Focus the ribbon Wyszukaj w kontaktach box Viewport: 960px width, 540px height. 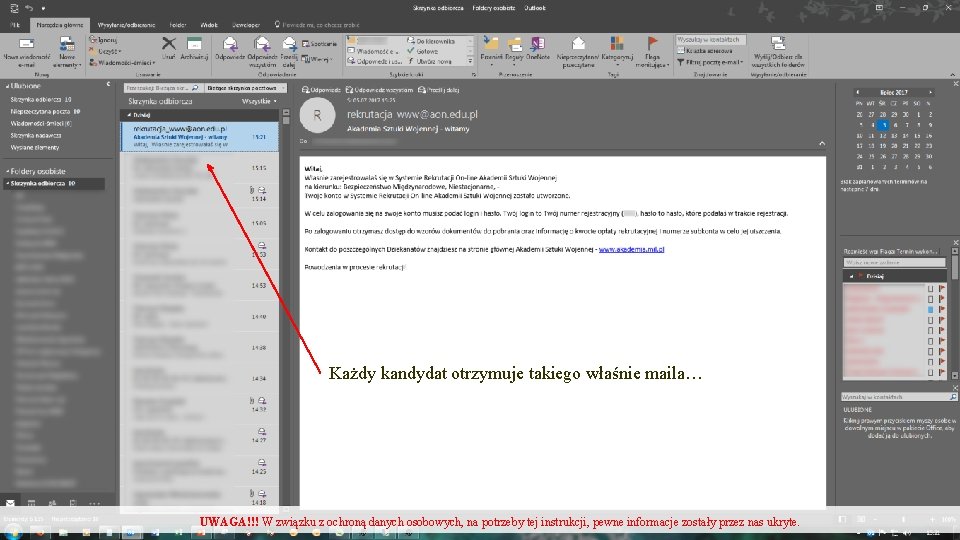(710, 40)
